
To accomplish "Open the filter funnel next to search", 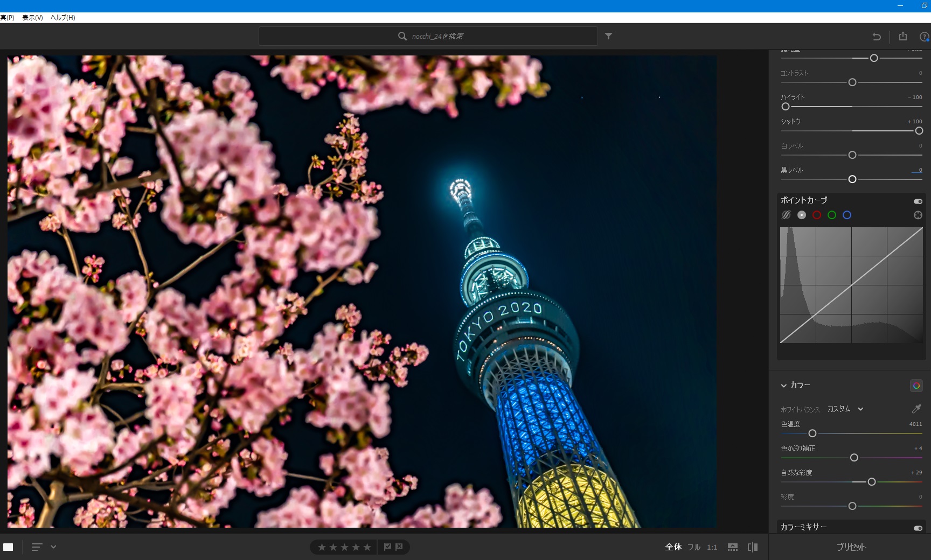I will pos(608,36).
